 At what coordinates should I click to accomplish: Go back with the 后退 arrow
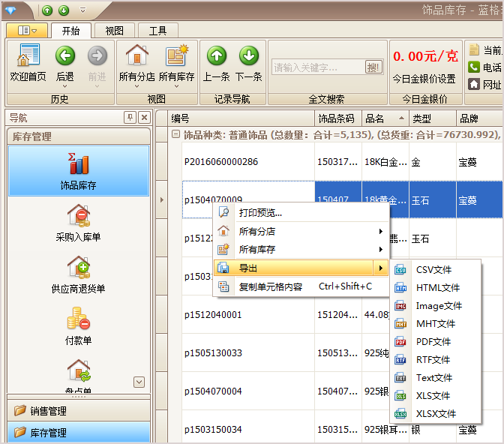click(65, 62)
